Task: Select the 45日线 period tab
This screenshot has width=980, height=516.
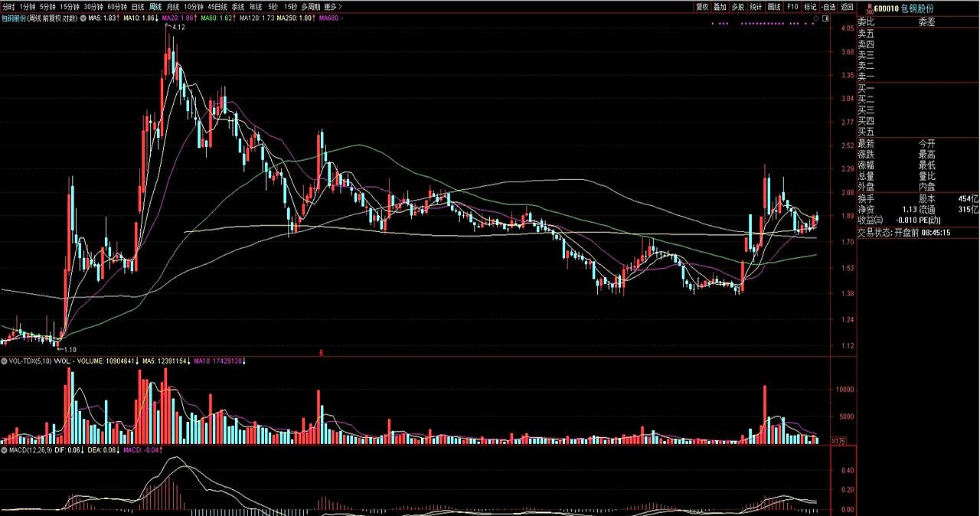Action: [x=218, y=6]
